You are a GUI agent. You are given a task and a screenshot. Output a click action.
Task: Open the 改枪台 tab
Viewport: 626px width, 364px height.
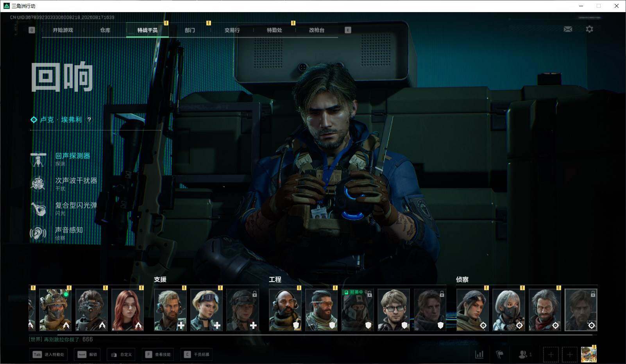[x=317, y=30]
